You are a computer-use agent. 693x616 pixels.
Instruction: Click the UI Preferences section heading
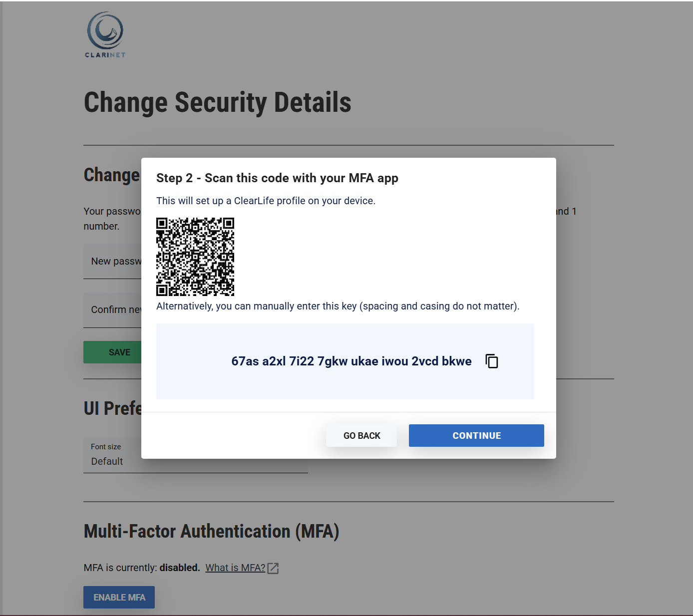pos(113,408)
